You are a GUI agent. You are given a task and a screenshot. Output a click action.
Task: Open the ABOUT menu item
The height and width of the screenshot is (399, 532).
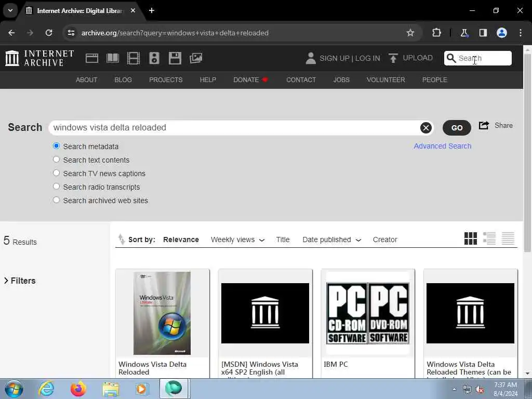click(x=87, y=79)
